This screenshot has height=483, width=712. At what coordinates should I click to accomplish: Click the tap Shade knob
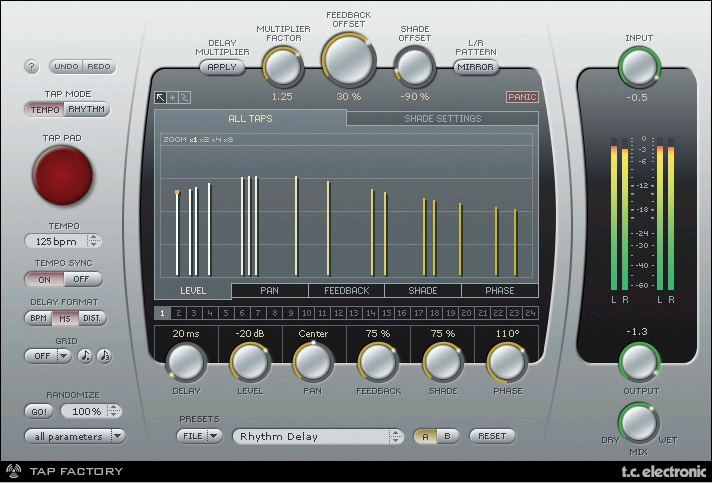click(443, 362)
